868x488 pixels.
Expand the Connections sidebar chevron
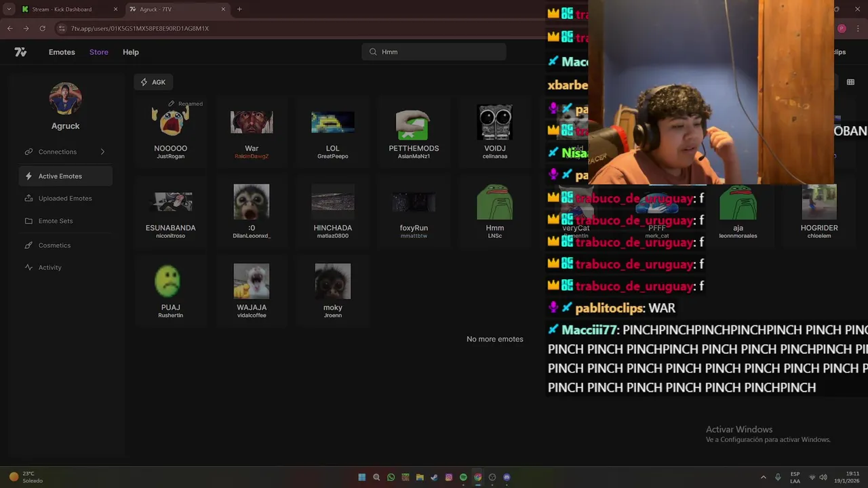tap(102, 152)
